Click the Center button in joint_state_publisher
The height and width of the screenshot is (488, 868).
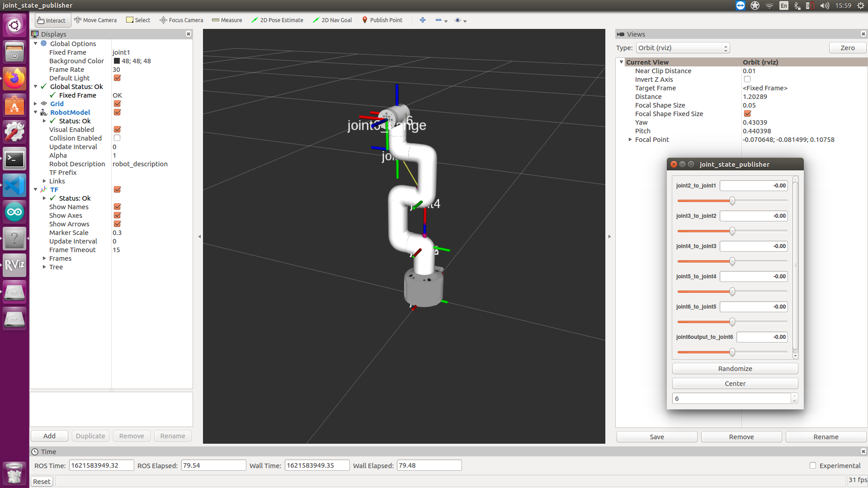(x=735, y=383)
